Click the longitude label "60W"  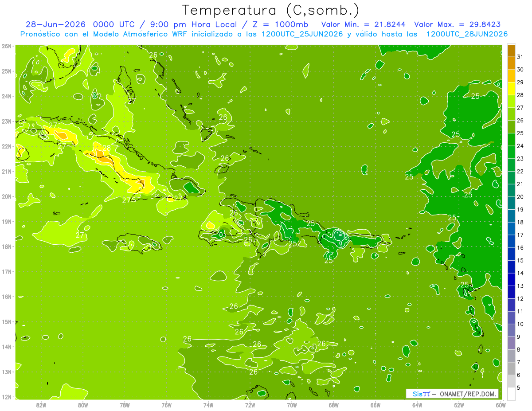tap(501, 405)
